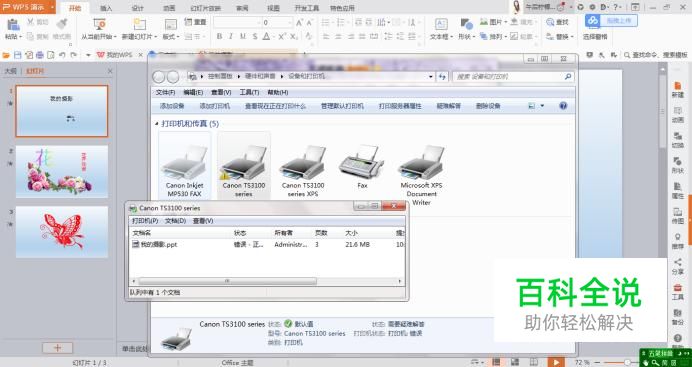Image resolution: width=692 pixels, height=367 pixels.
Task: Select the flowers slide 2 thumbnail
Action: click(62, 172)
